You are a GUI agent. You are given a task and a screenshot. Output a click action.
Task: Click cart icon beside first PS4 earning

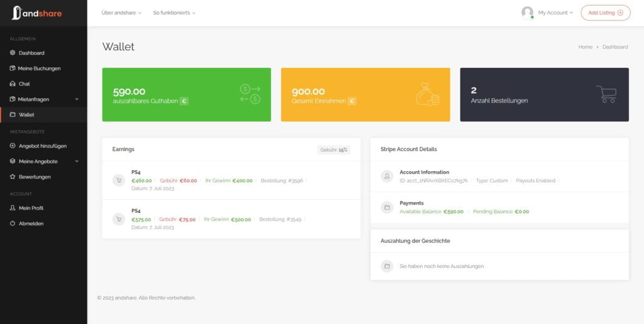point(118,181)
